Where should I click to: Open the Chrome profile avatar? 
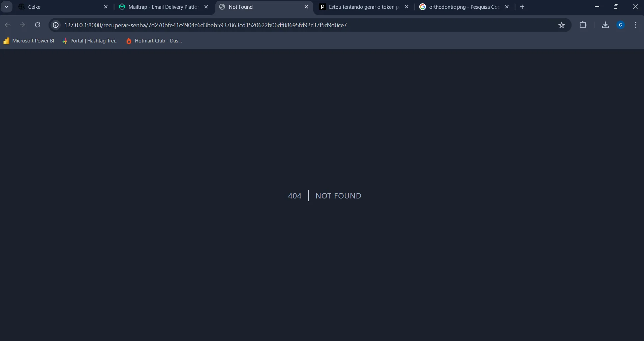621,25
